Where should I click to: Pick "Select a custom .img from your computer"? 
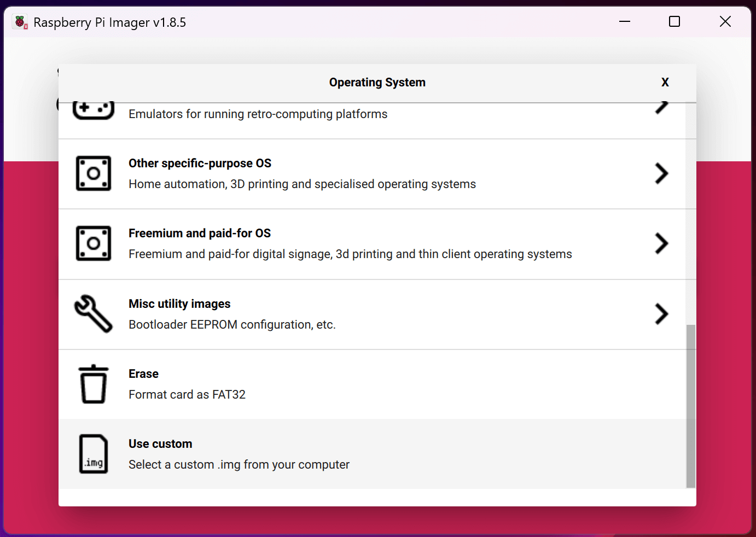[239, 465]
